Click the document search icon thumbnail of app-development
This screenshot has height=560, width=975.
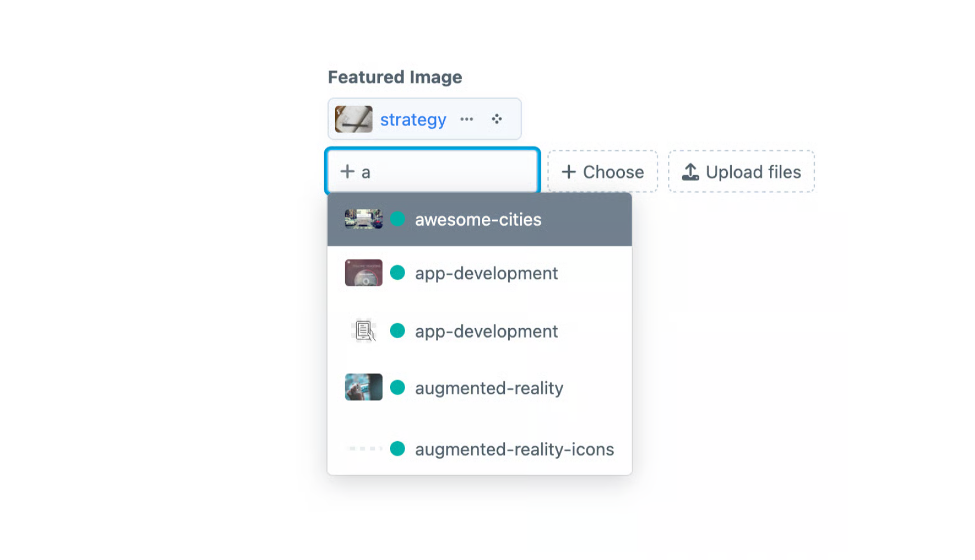(364, 331)
